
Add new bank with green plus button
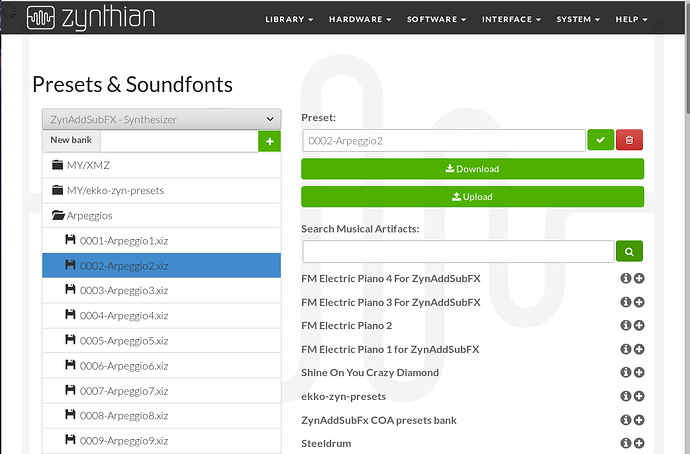269,141
